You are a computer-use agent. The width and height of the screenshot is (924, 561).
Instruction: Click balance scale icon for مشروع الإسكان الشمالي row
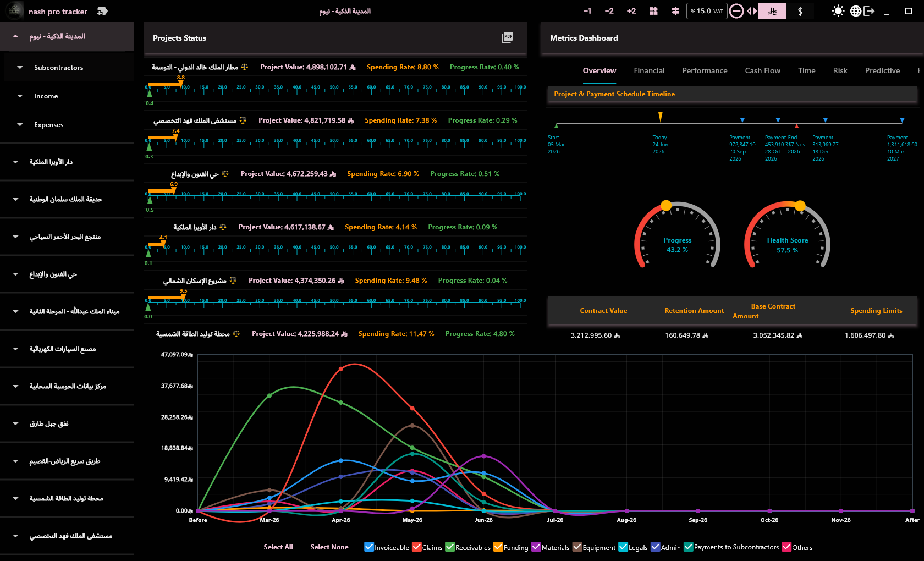233,280
